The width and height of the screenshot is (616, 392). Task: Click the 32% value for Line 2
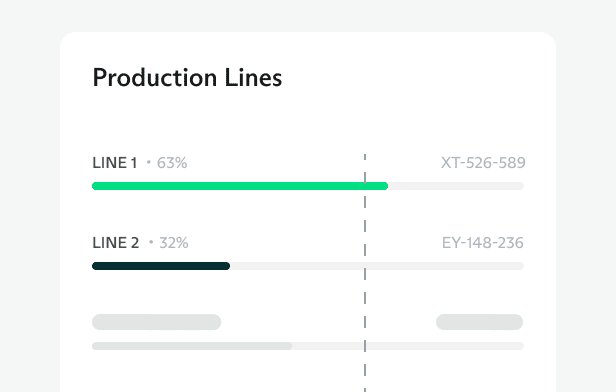[x=174, y=243]
